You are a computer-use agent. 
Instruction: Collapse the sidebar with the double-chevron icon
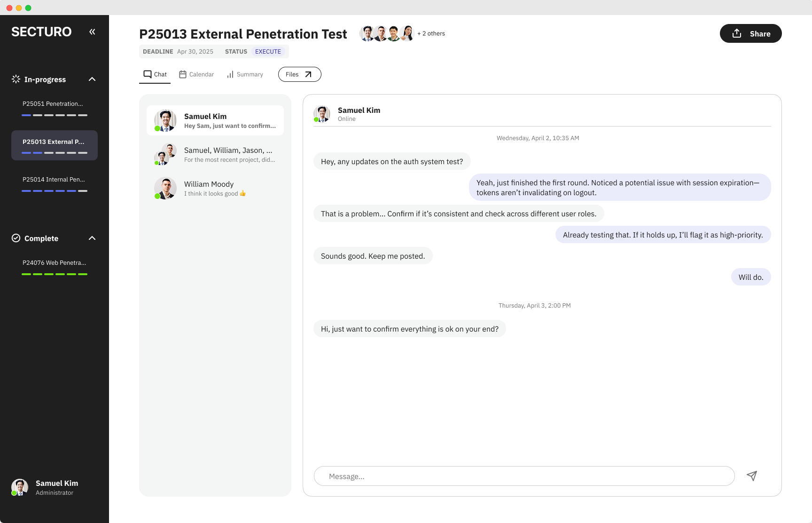coord(92,32)
